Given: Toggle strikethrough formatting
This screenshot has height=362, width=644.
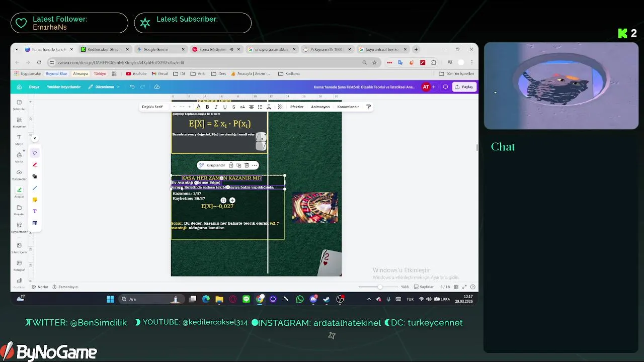Looking at the screenshot, I should click(x=233, y=107).
